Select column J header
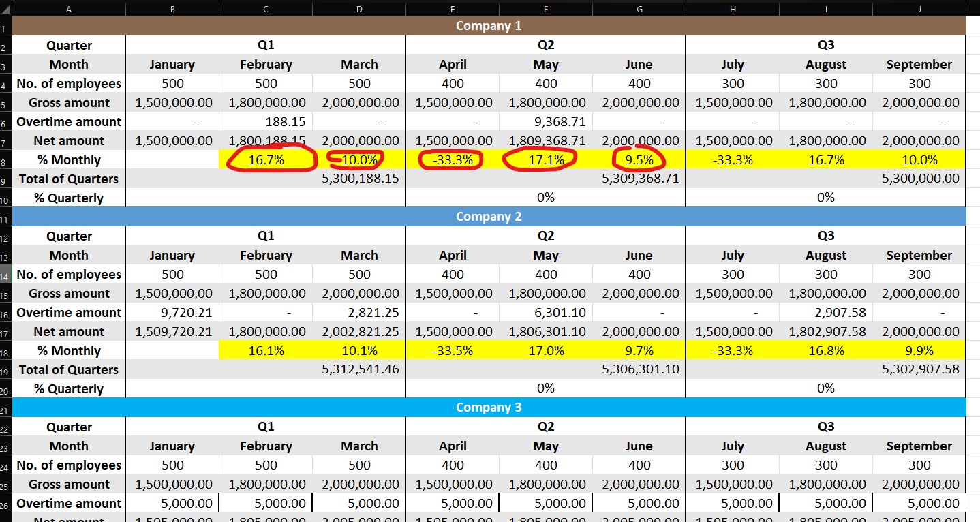 click(919, 9)
